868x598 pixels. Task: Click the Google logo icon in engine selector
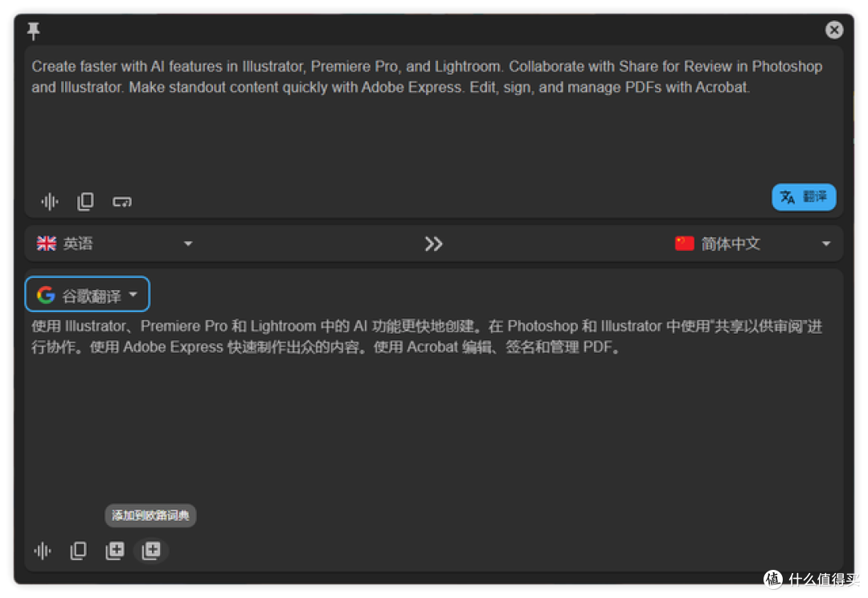click(x=46, y=295)
